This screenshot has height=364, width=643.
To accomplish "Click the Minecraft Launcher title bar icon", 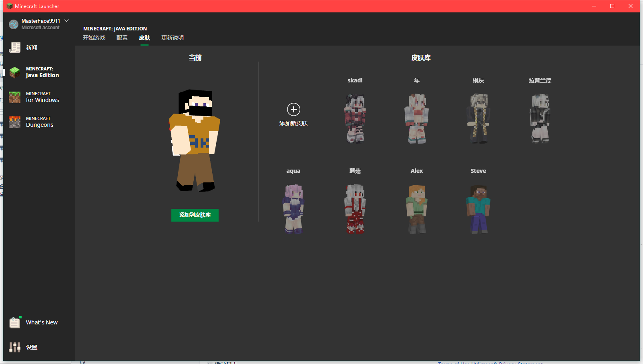I will [x=10, y=6].
